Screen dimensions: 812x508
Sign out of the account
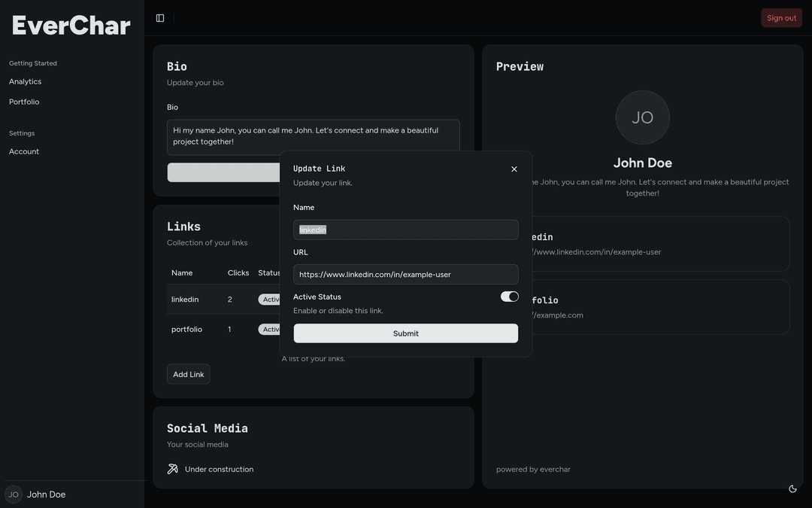(x=781, y=17)
